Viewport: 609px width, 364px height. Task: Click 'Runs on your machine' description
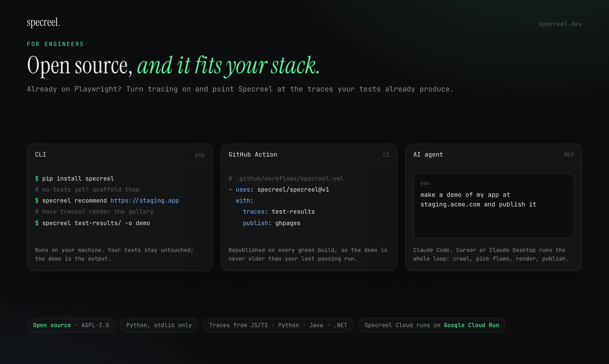tap(114, 254)
